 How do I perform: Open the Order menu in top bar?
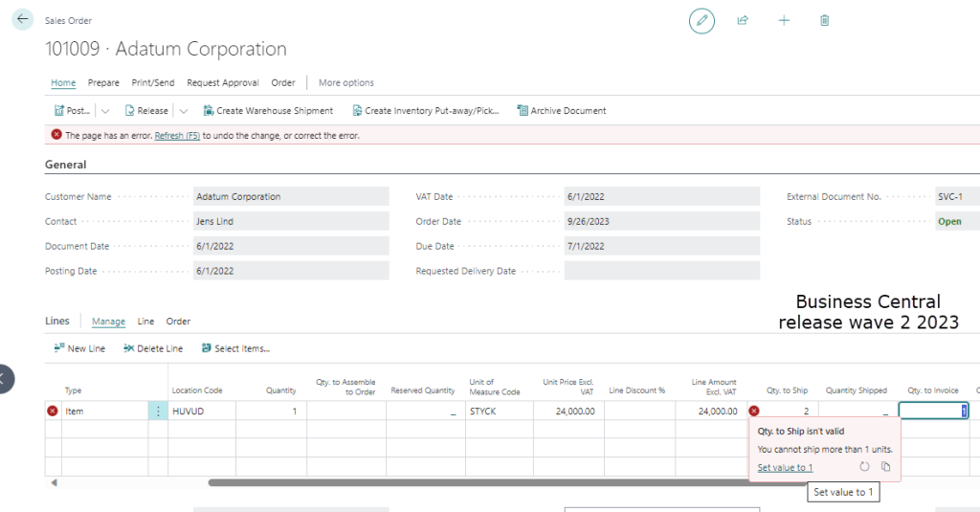tap(283, 82)
